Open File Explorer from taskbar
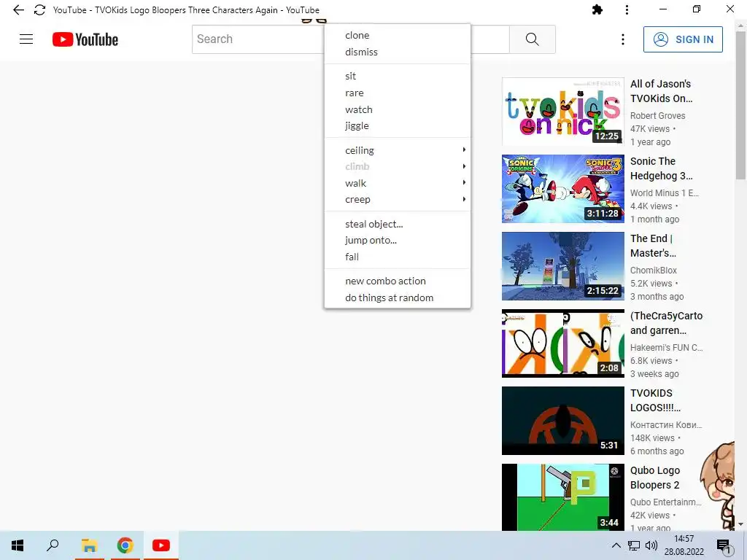The height and width of the screenshot is (560, 747). [x=89, y=545]
